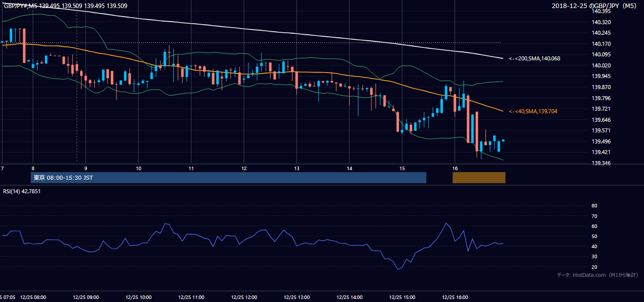Click RSI scale level 70

(594, 216)
